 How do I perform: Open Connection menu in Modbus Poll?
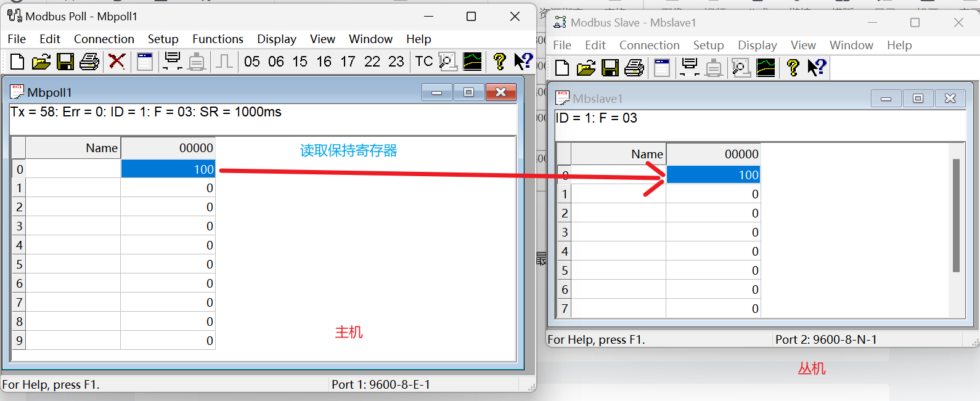tap(104, 39)
